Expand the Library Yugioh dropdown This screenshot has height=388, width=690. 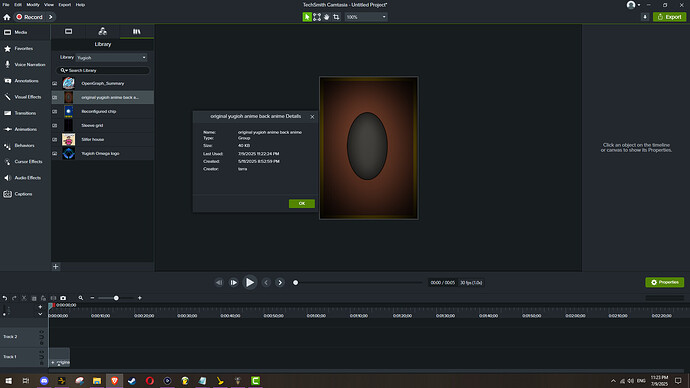111,58
